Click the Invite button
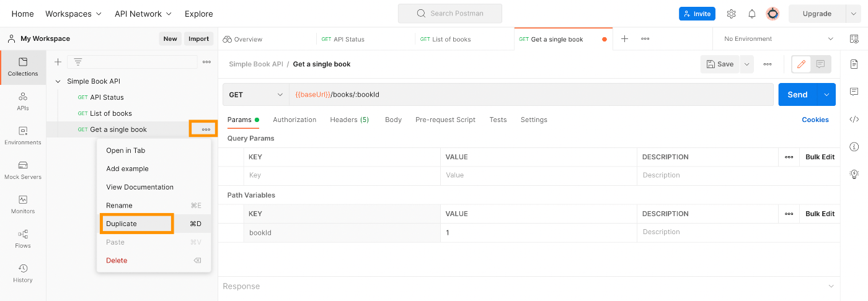The image size is (868, 301). (x=697, y=14)
